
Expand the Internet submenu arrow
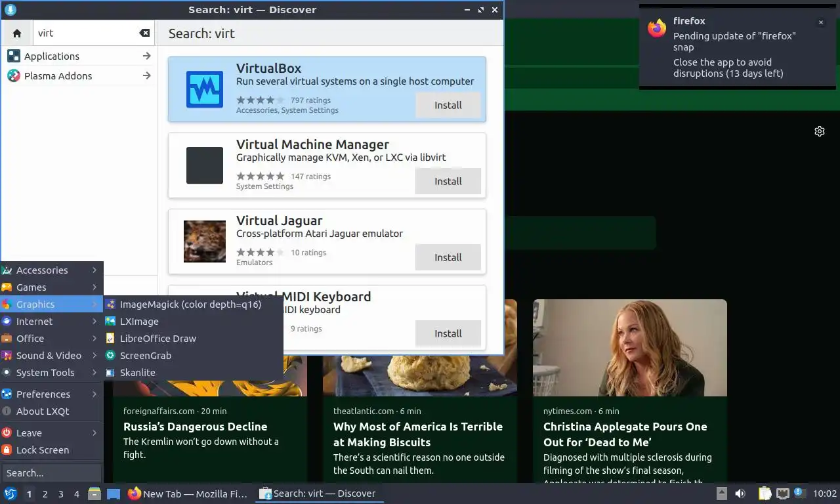pos(94,322)
